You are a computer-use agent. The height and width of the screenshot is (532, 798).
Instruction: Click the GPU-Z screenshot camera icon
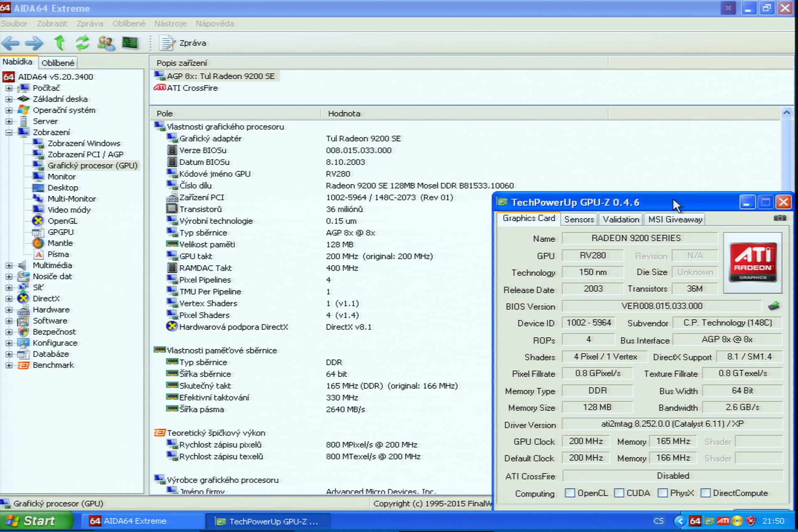pos(780,218)
